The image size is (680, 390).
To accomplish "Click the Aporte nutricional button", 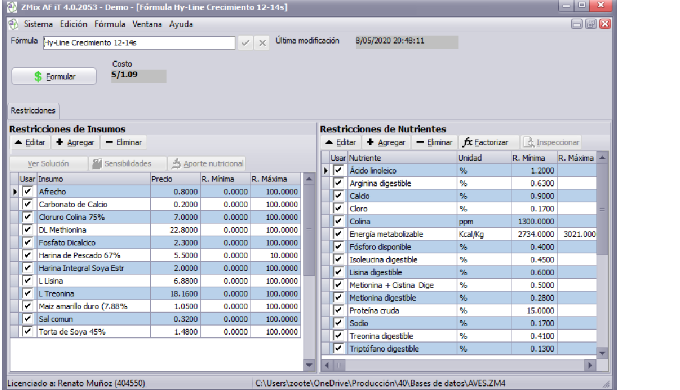I will click(207, 164).
